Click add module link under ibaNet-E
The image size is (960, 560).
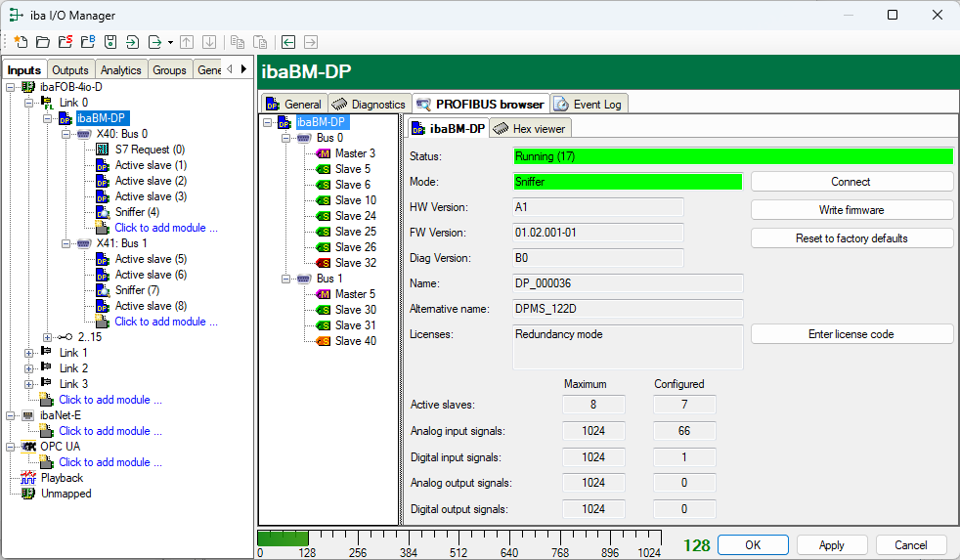tap(109, 431)
